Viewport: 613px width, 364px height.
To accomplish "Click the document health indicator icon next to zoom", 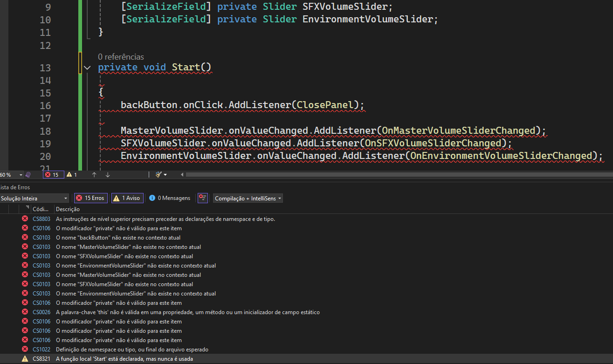I will (28, 175).
